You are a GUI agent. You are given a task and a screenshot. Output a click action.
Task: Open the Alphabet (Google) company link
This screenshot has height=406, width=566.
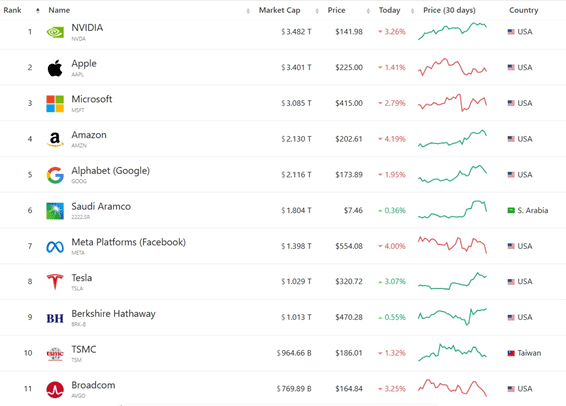(x=110, y=171)
